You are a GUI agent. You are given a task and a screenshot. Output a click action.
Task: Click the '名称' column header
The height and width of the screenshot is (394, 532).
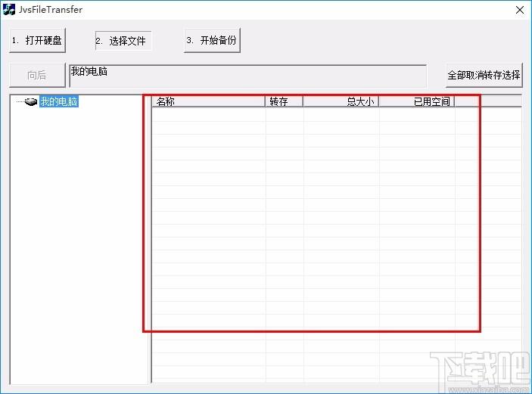point(208,101)
